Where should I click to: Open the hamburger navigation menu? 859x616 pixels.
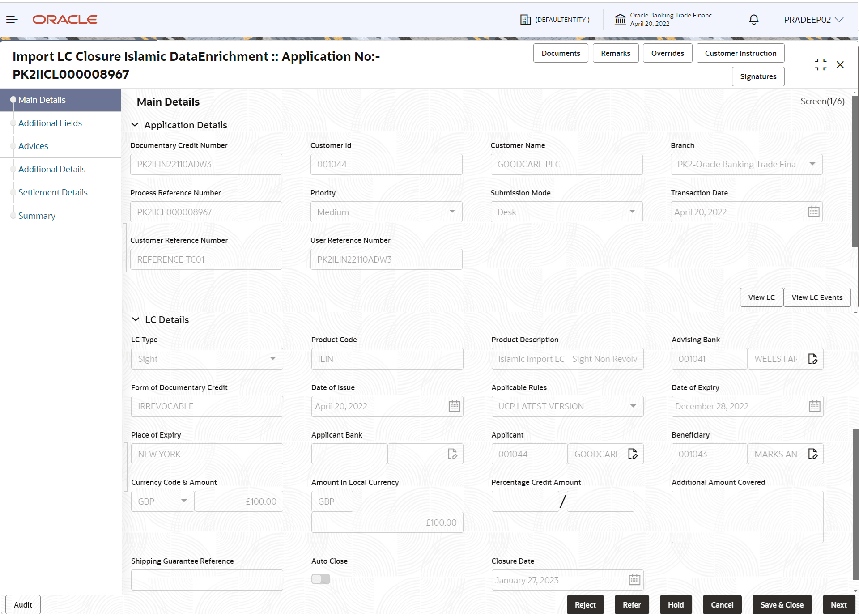12,19
